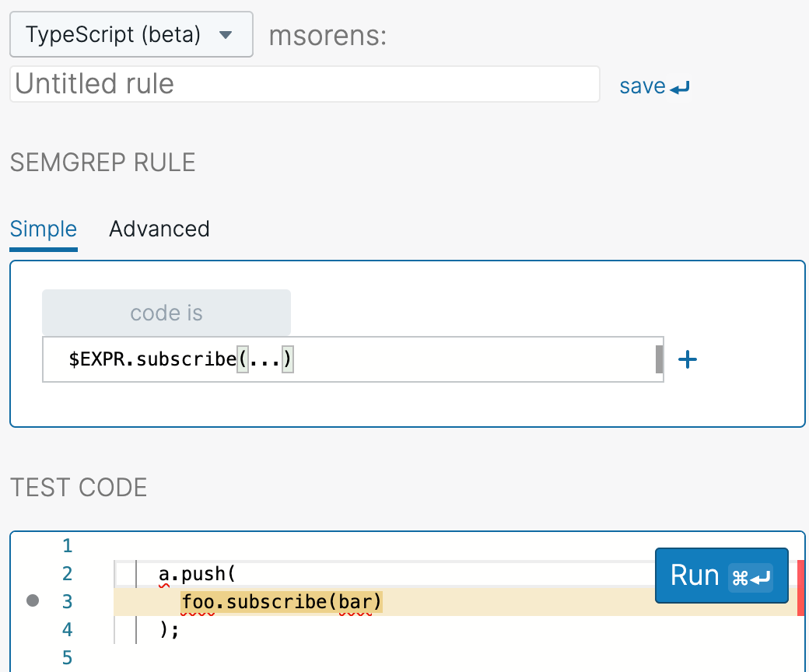Click line number 3 in the gutter

coord(67,601)
